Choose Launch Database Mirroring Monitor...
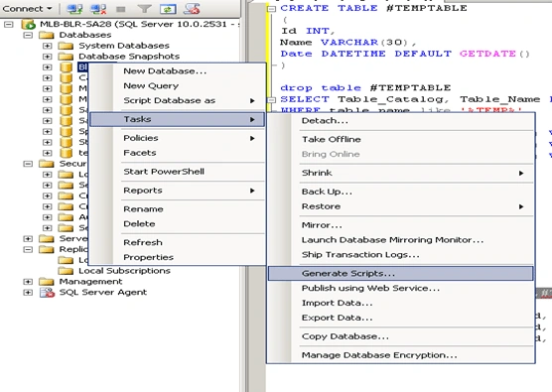Viewport: 552px width, 392px height. pyautogui.click(x=401, y=240)
